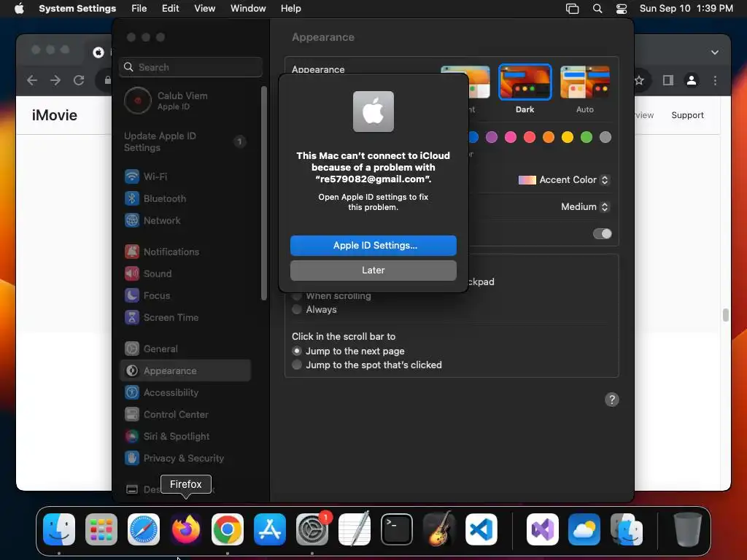Click Support link on iMovie page

pyautogui.click(x=687, y=115)
